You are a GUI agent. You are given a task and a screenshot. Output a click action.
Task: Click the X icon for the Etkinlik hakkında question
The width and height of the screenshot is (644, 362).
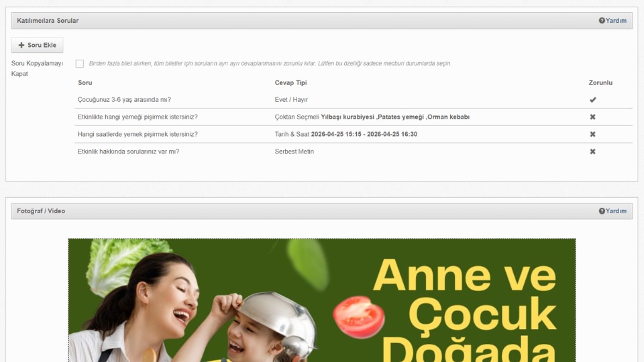(592, 152)
